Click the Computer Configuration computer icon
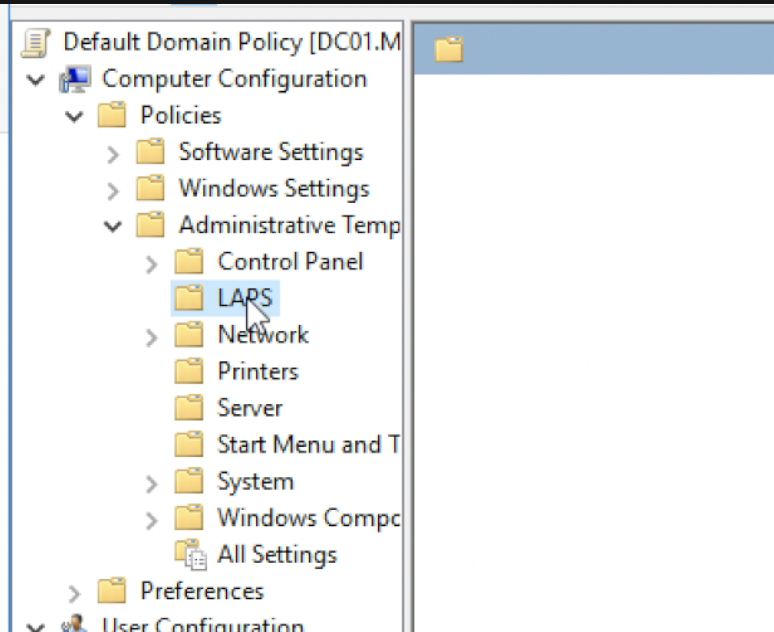This screenshot has width=774, height=632. coord(74,79)
